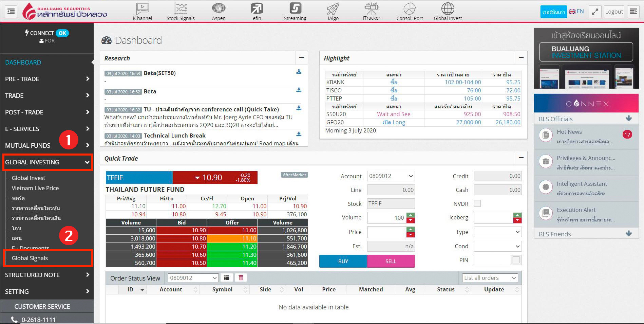Click the order list view icon

(227, 278)
